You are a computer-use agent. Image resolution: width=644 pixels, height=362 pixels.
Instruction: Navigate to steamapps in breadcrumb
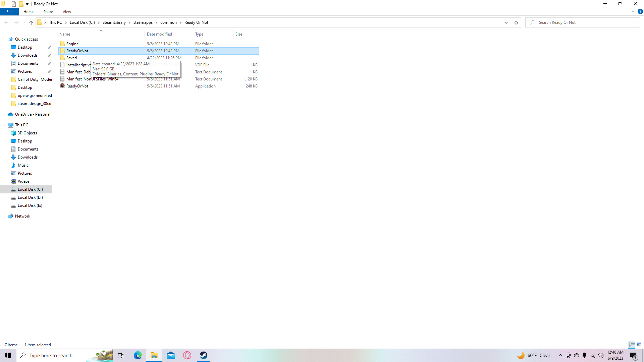click(x=143, y=22)
